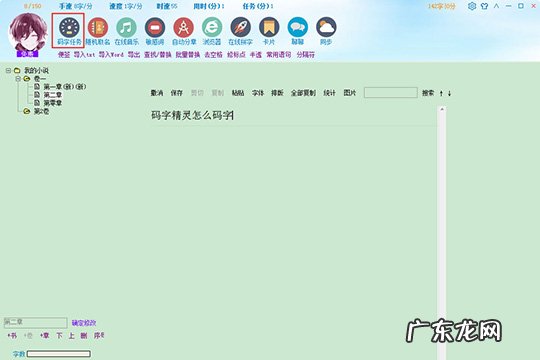This screenshot has width=540, height=360.
Task: Focus the search text box in editor toolbar
Action: pyautogui.click(x=391, y=93)
